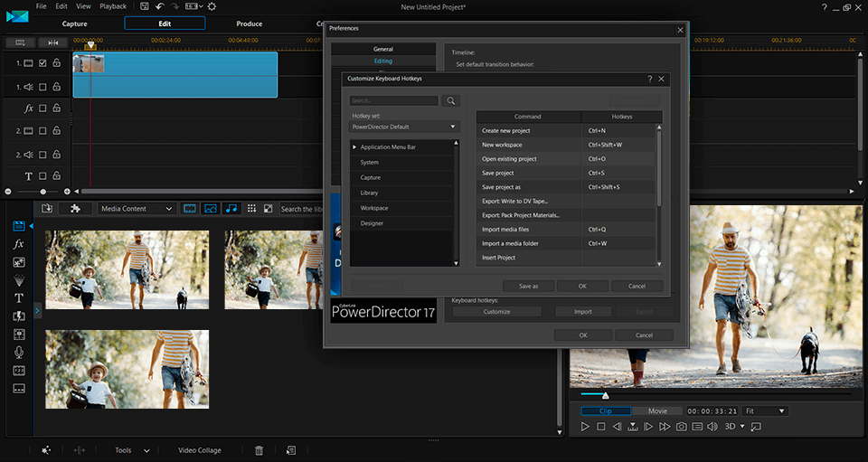Open the Audio Mixing Room icon
Image resolution: width=868 pixels, height=462 pixels.
(x=19, y=335)
